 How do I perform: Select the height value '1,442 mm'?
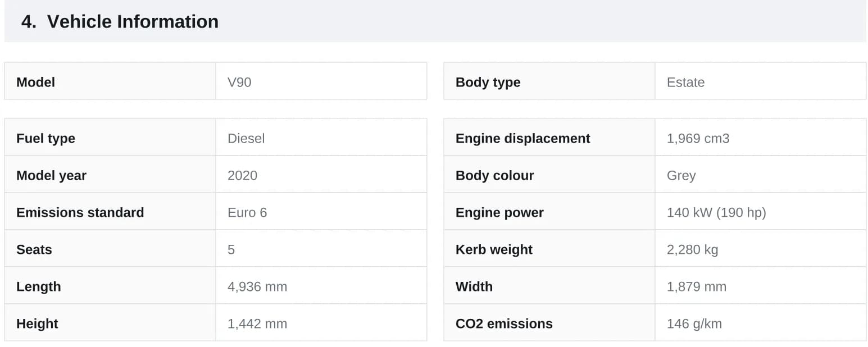[x=257, y=323]
